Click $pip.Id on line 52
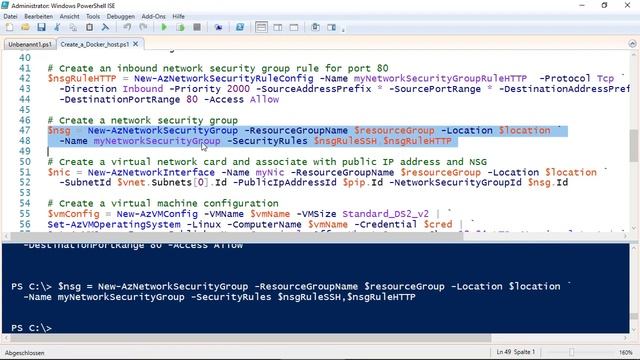Image resolution: width=640 pixels, height=360 pixels. point(362,182)
